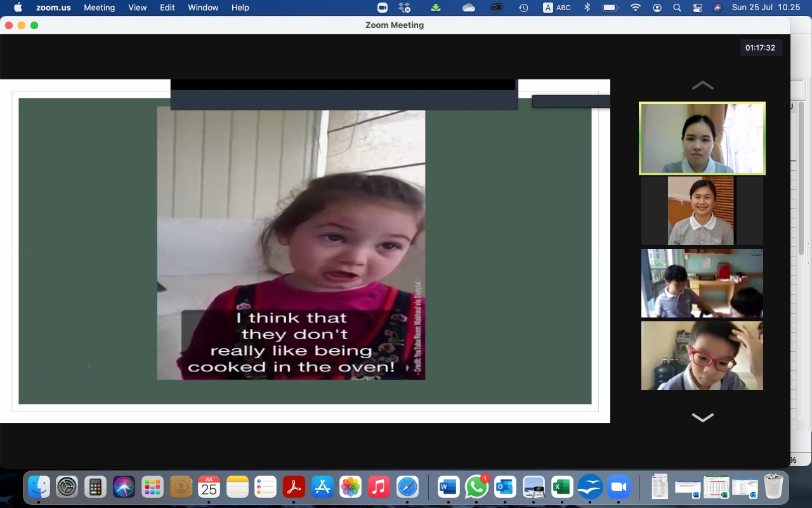Open Excel from the Dock

click(562, 487)
